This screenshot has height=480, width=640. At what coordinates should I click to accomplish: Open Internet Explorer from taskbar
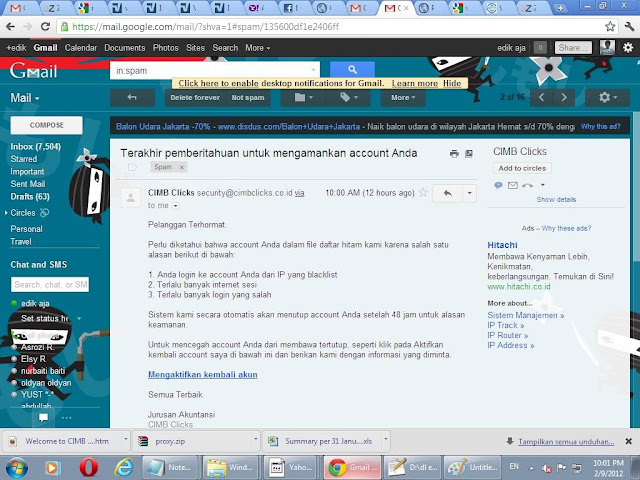point(123,467)
